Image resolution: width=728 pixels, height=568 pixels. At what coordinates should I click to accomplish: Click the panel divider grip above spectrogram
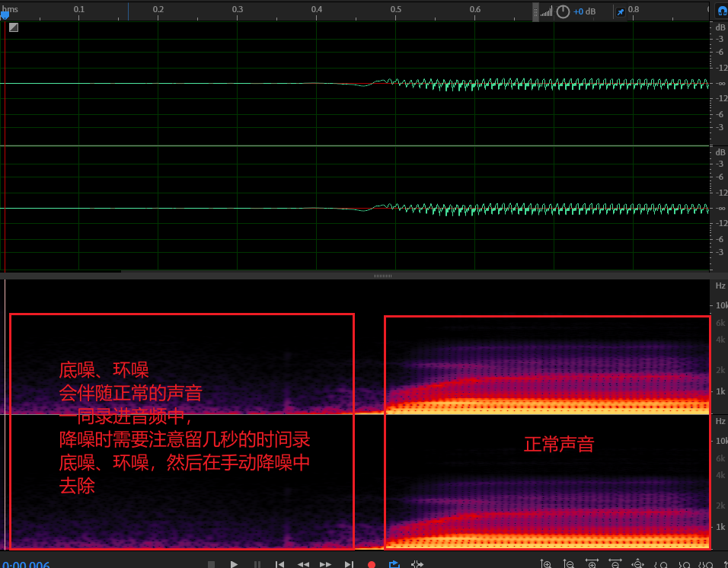click(x=382, y=276)
